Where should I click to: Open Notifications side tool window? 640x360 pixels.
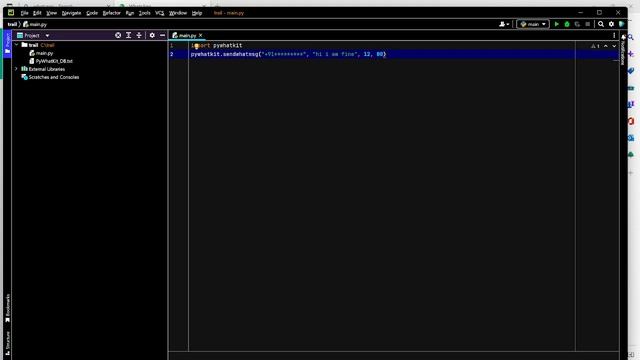pyautogui.click(x=623, y=49)
